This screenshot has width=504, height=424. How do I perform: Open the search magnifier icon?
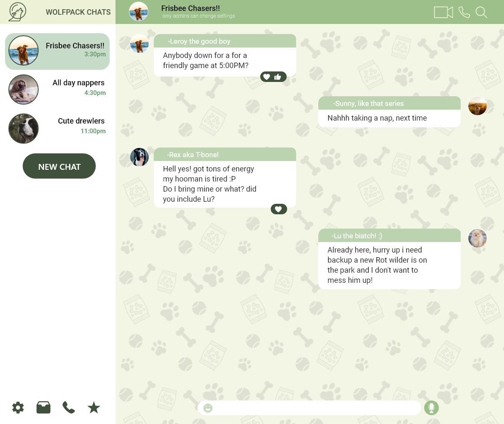(x=481, y=12)
